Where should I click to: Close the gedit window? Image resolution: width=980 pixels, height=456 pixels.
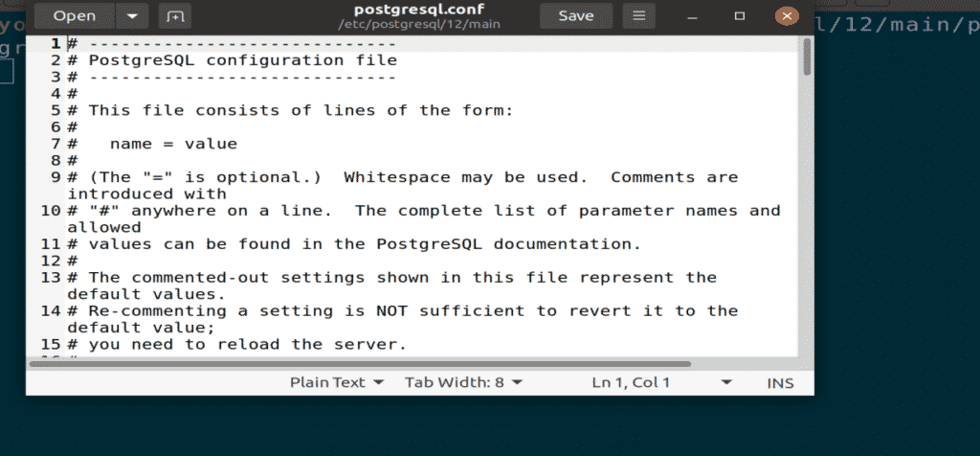(x=787, y=16)
